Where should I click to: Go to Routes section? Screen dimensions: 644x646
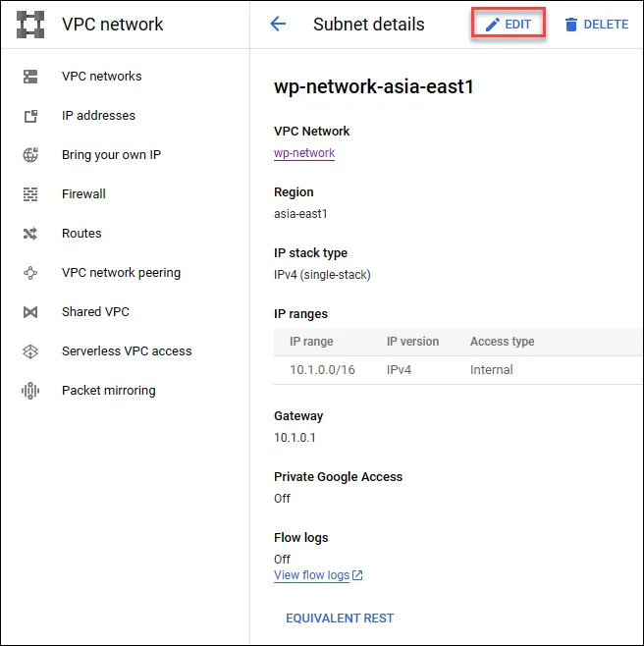[x=81, y=234]
